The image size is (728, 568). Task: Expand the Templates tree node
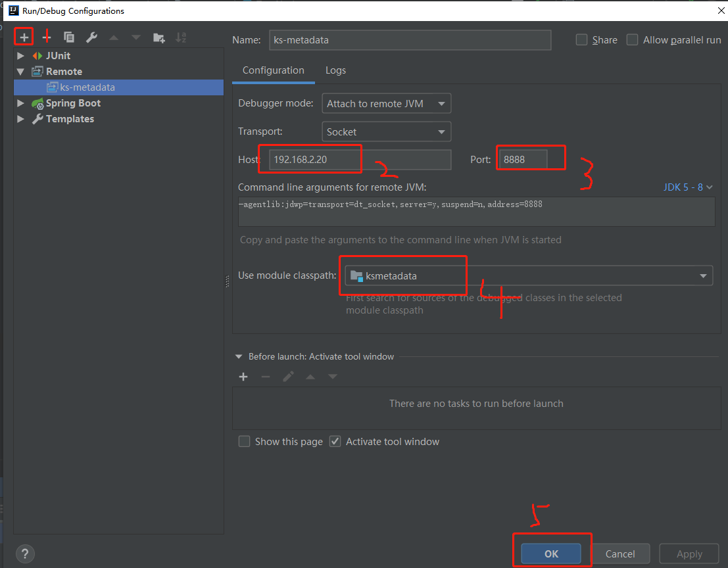coord(20,119)
